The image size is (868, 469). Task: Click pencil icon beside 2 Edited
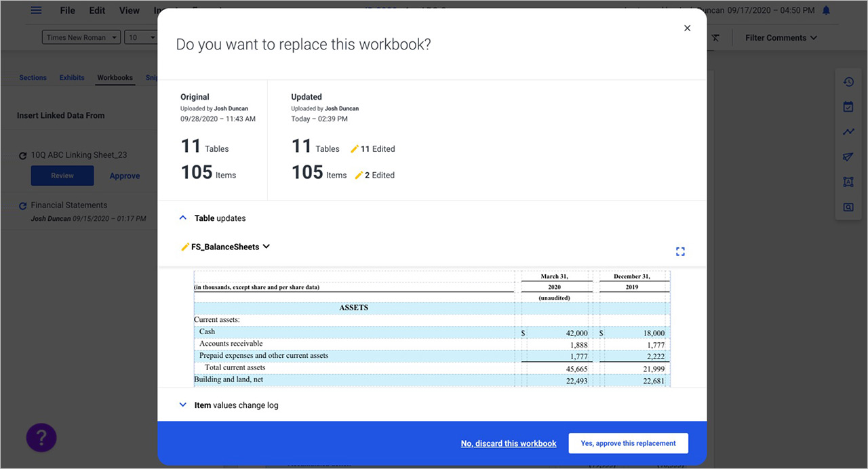point(359,176)
